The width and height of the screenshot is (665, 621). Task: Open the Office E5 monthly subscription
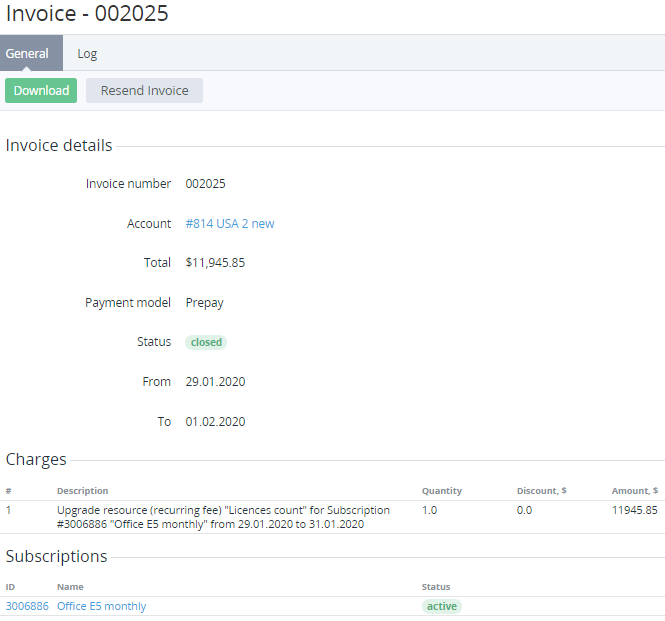coord(101,606)
